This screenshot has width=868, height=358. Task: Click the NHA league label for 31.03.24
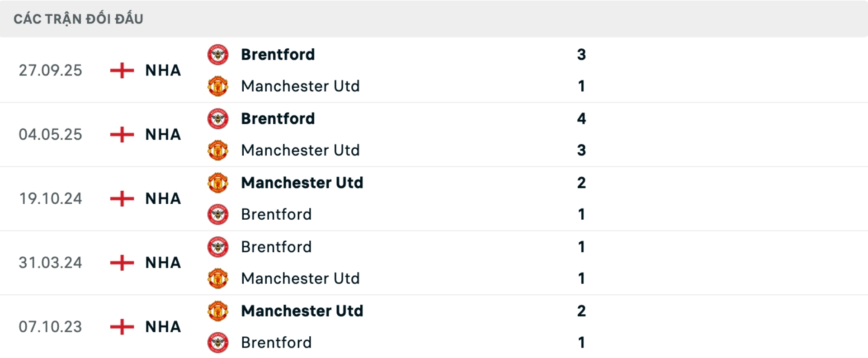tap(163, 263)
